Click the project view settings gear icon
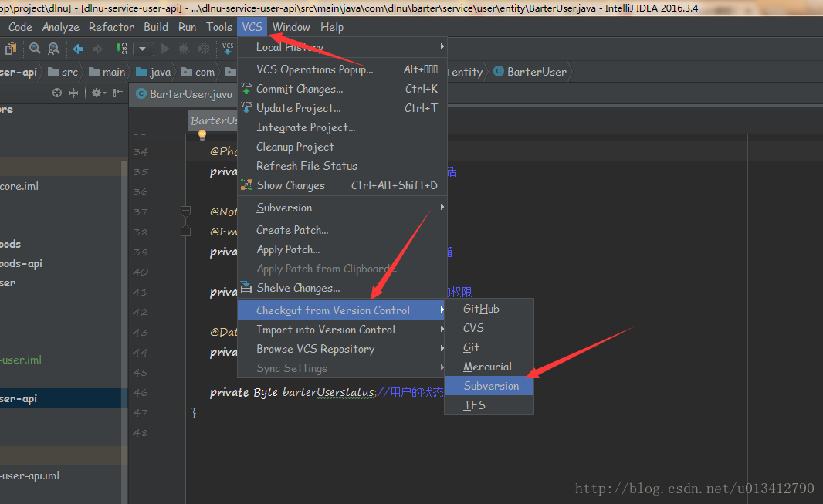823x504 pixels. tap(97, 93)
